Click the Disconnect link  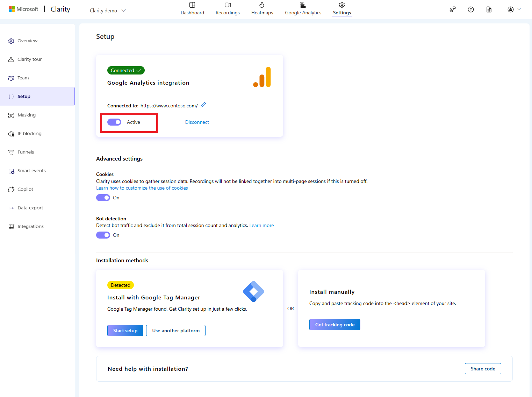pyautogui.click(x=197, y=122)
